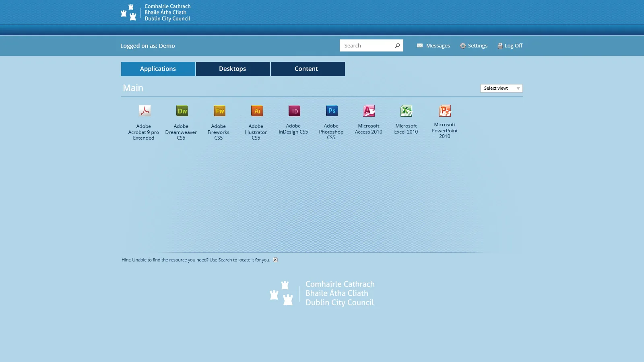This screenshot has width=644, height=362.
Task: Click the Microsoft Excel 2010 label
Action: point(406,129)
